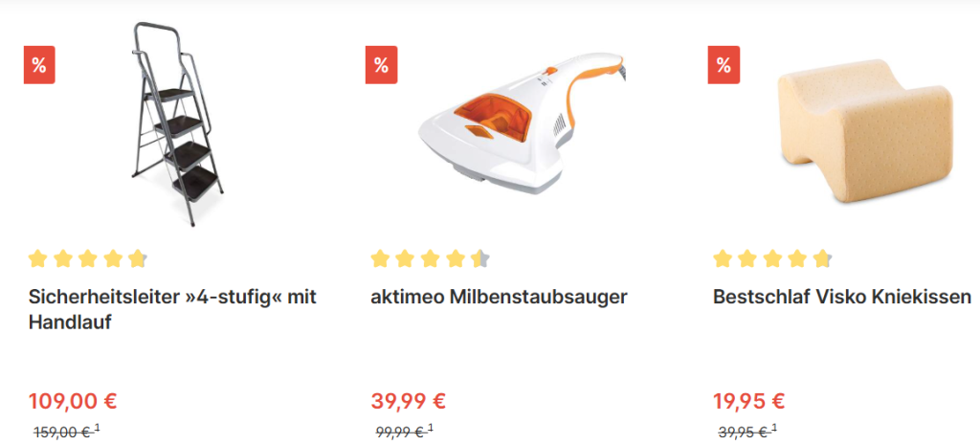Open the Bestschlaf Visko Kniekissen title link

[842, 297]
